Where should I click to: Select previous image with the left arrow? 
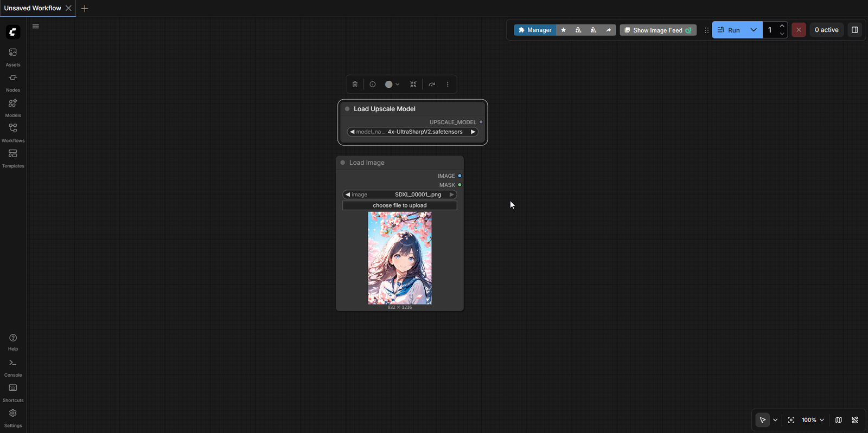[x=348, y=195]
